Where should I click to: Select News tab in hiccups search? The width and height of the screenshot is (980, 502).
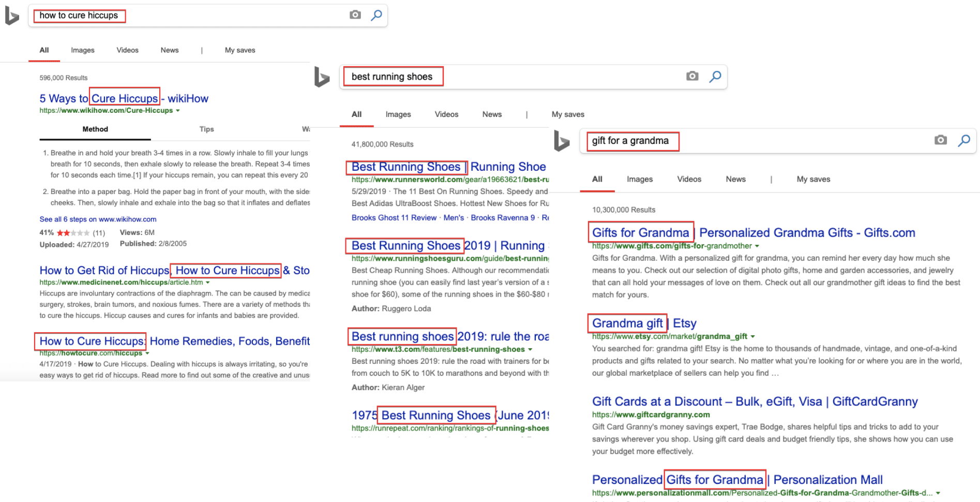click(x=170, y=50)
